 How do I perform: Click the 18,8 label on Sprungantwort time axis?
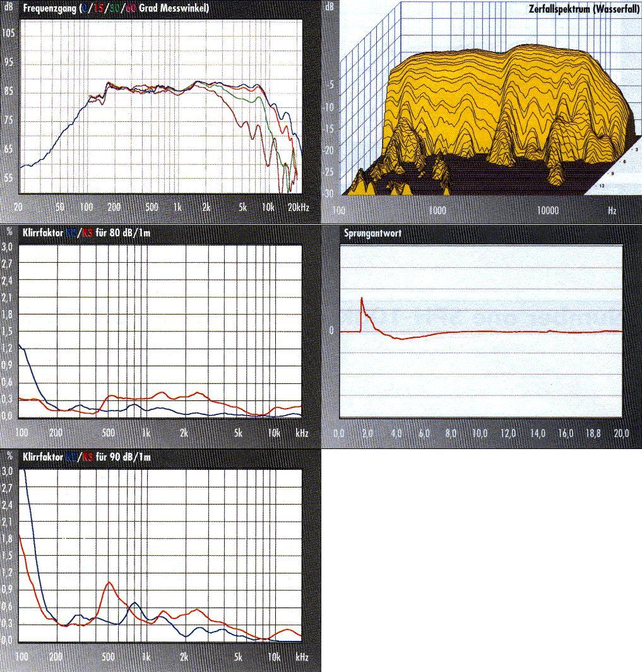pyautogui.click(x=593, y=433)
